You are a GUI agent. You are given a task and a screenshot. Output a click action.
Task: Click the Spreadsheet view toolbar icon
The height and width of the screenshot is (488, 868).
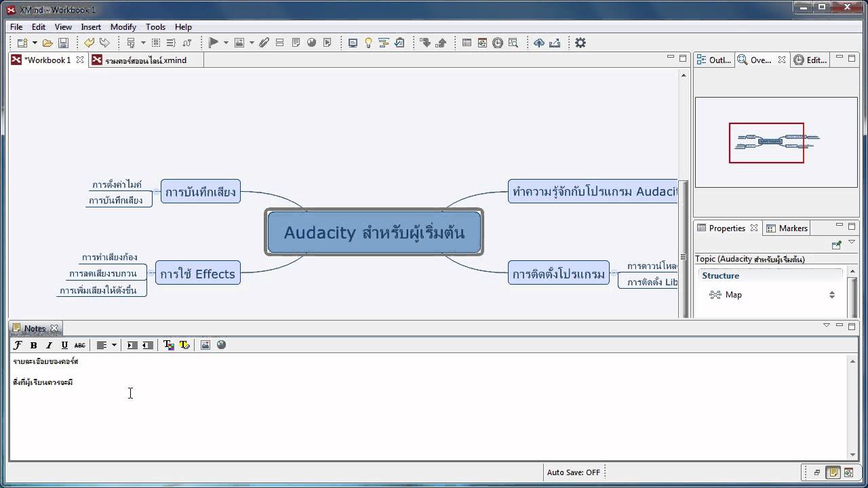tap(467, 43)
